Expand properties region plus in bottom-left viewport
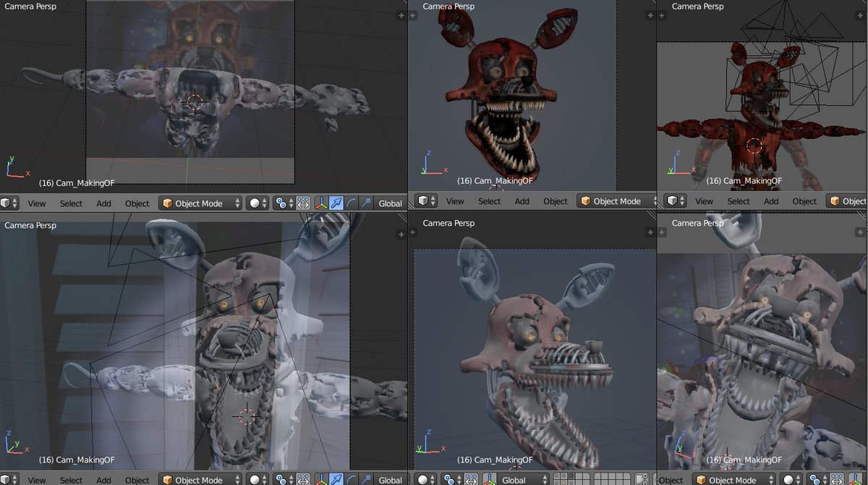Image resolution: width=868 pixels, height=485 pixels. coord(402,235)
